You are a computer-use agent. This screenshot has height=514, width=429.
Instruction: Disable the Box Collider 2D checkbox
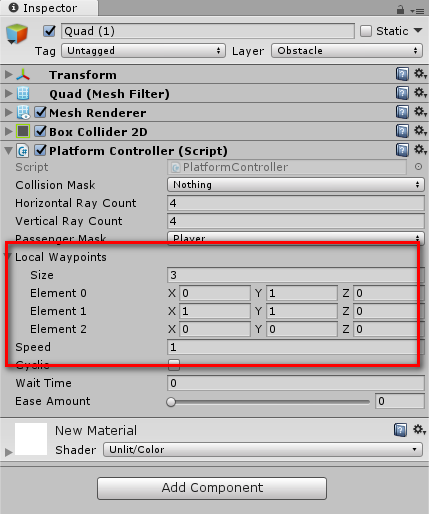40,131
